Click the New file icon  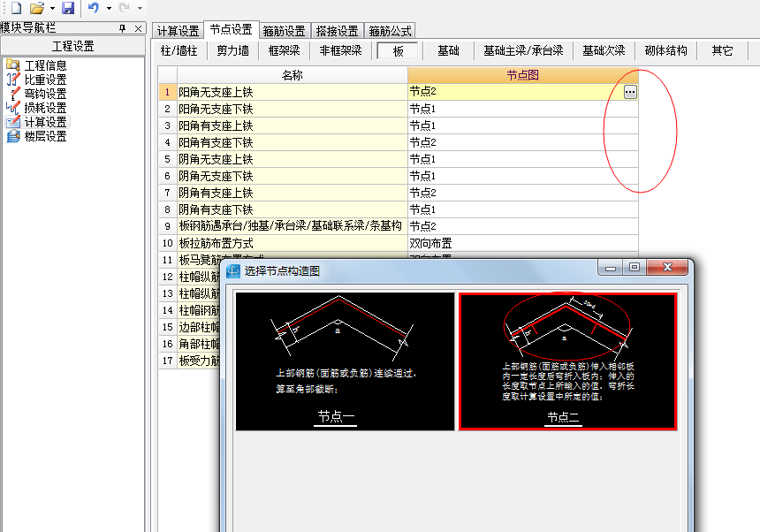17,8
